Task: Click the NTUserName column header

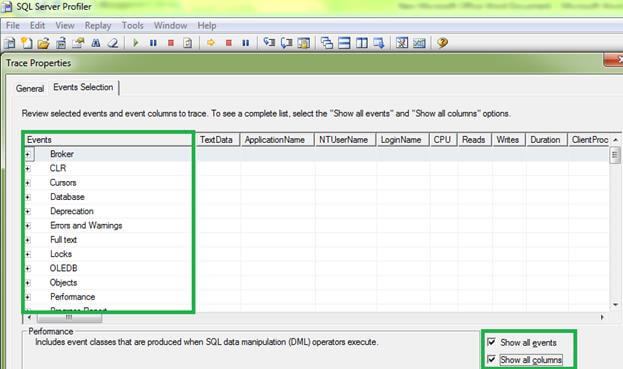Action: tap(345, 140)
